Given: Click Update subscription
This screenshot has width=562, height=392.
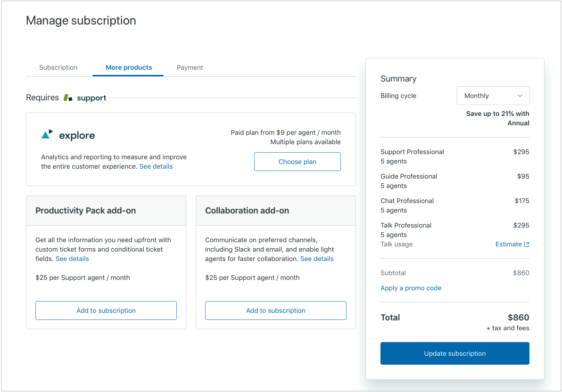Looking at the screenshot, I should click(454, 353).
